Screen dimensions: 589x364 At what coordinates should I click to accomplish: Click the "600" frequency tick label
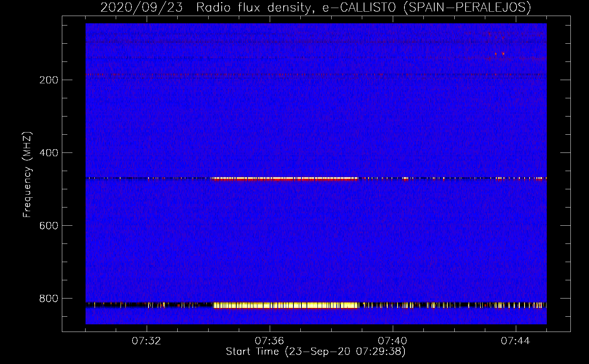pyautogui.click(x=49, y=226)
